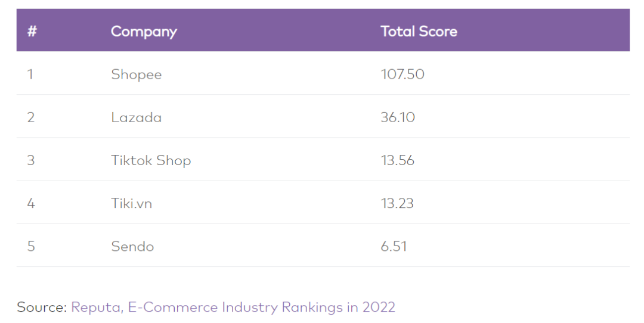Screen dimensions: 644x323
Task: Click Sendo's score 6.51
Action: pyautogui.click(x=394, y=246)
